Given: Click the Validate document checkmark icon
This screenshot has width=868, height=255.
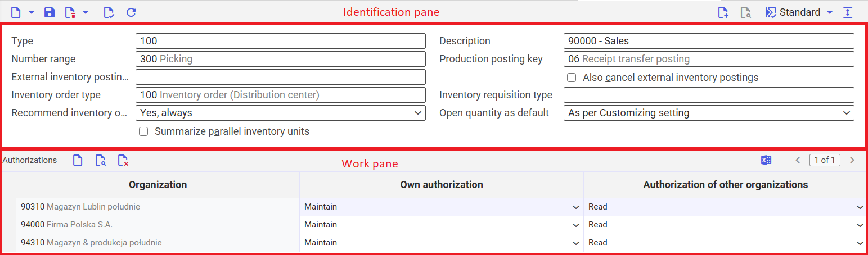Looking at the screenshot, I should click(109, 12).
